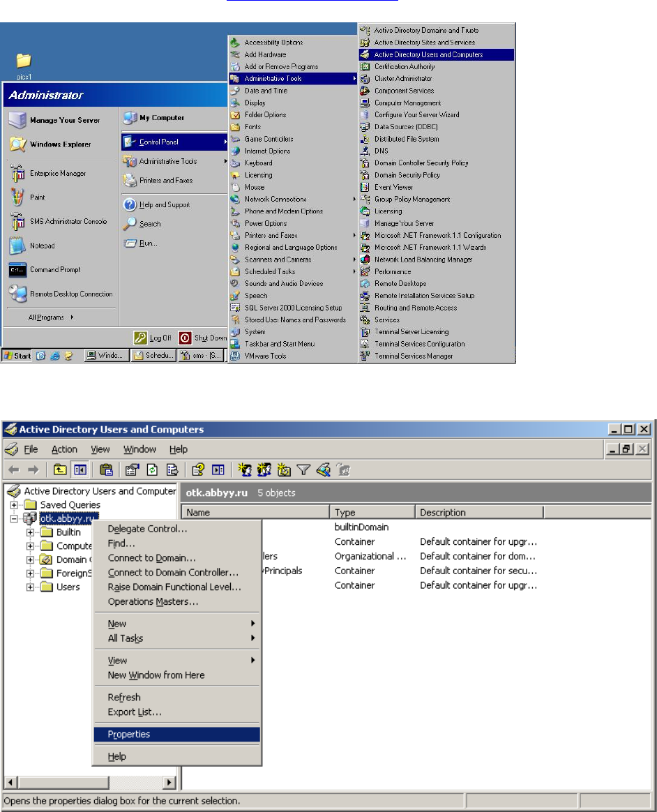Select Administrative Tools in Control Panel list
This screenshot has height=812, width=657.
[x=293, y=79]
